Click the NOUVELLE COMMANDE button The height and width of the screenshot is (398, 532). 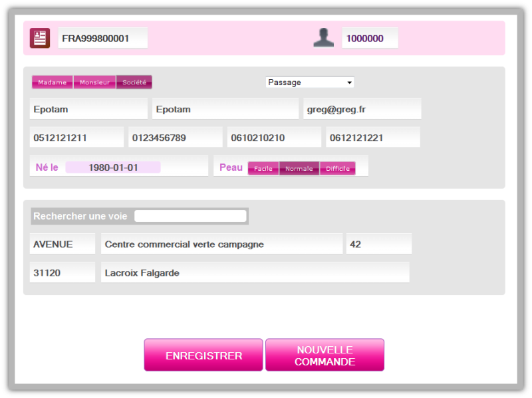pos(325,355)
